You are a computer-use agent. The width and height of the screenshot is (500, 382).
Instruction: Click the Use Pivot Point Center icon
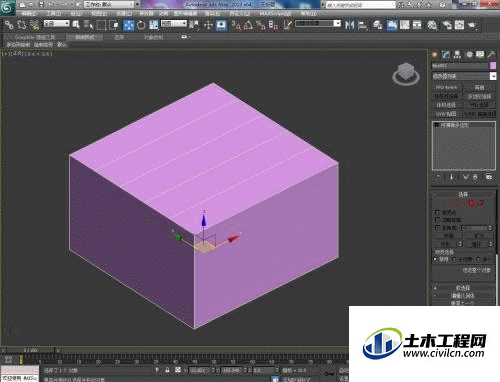tap(194, 25)
